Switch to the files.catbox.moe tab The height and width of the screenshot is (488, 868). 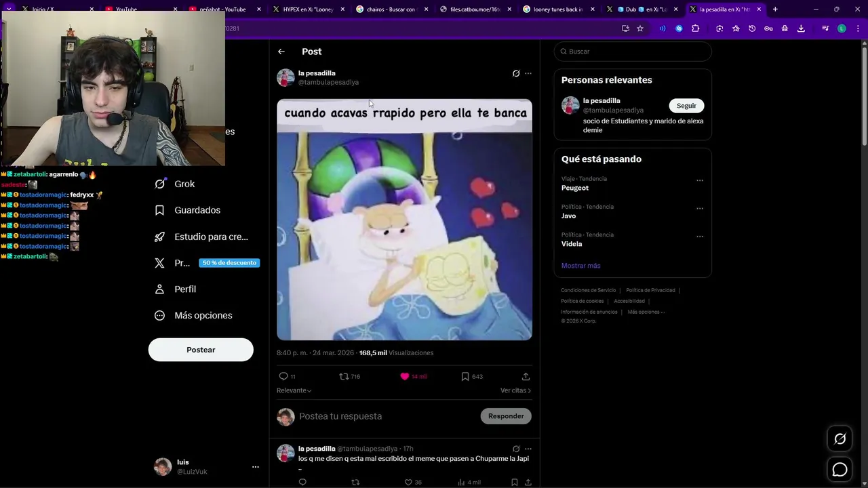[475, 9]
